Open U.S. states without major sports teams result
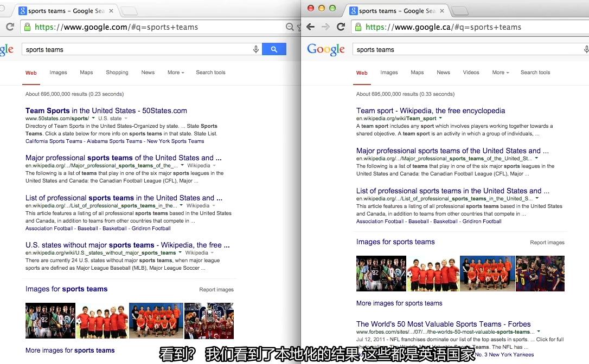 click(x=127, y=245)
